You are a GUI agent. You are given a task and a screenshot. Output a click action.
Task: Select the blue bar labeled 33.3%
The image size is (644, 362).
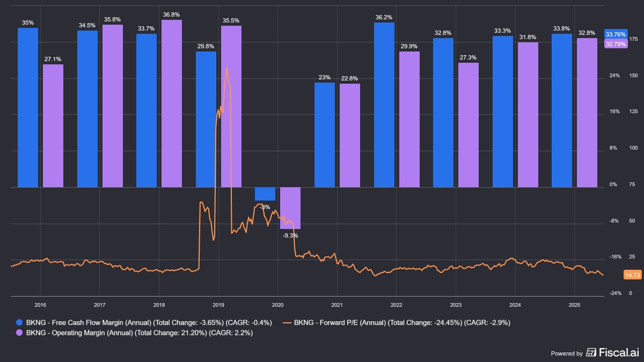point(503,112)
